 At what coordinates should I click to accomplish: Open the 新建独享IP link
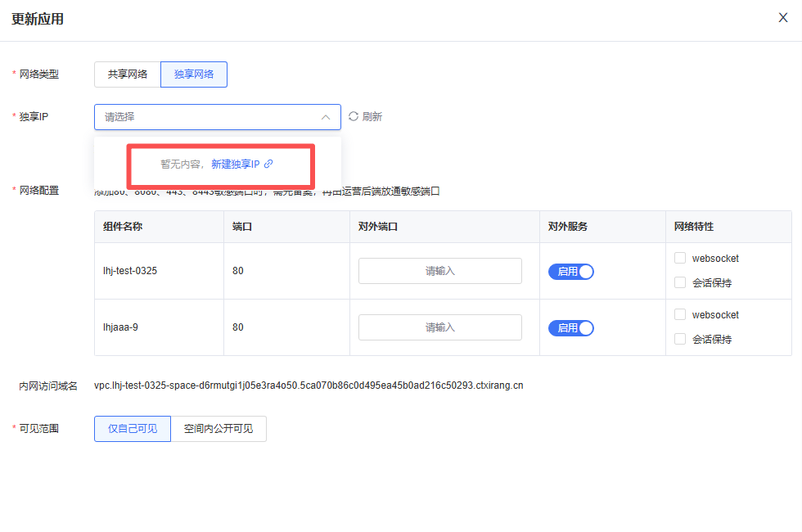click(x=235, y=165)
